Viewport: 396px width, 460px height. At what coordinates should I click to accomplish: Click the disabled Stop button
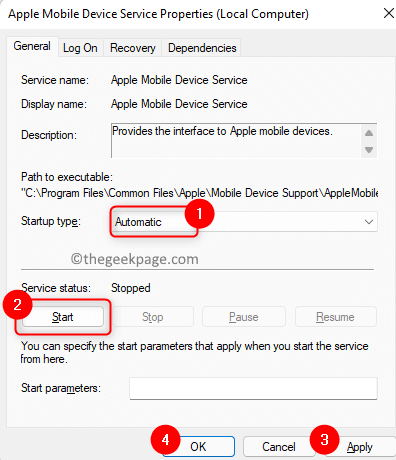153,317
